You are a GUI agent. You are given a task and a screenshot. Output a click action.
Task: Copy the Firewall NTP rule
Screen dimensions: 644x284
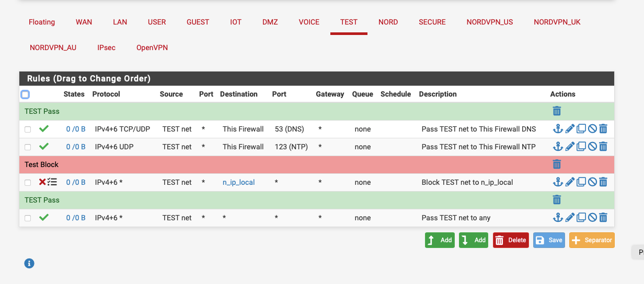click(581, 147)
